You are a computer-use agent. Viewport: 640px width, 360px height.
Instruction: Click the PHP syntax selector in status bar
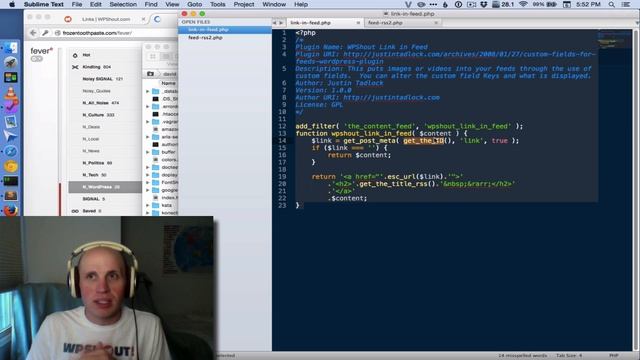coord(613,356)
